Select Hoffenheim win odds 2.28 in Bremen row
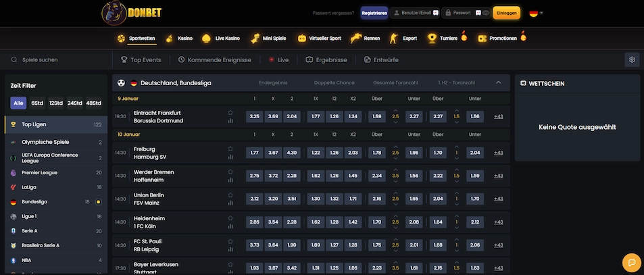The image size is (644, 275). tap(292, 176)
